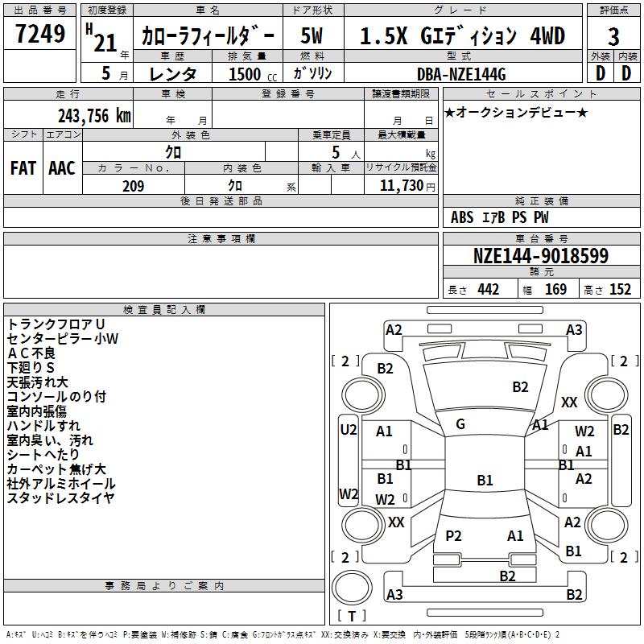Select the note 室内内張傷

point(37,411)
